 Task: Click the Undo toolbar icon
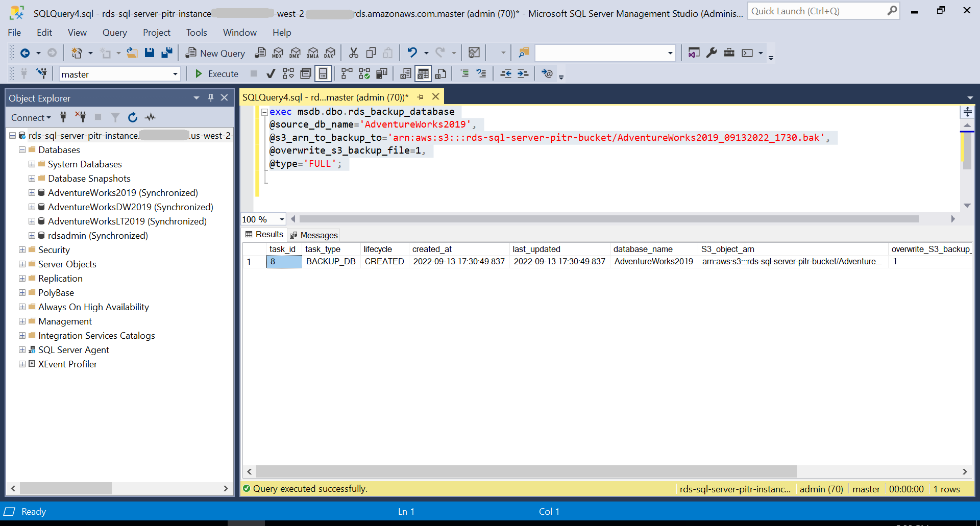[x=412, y=53]
